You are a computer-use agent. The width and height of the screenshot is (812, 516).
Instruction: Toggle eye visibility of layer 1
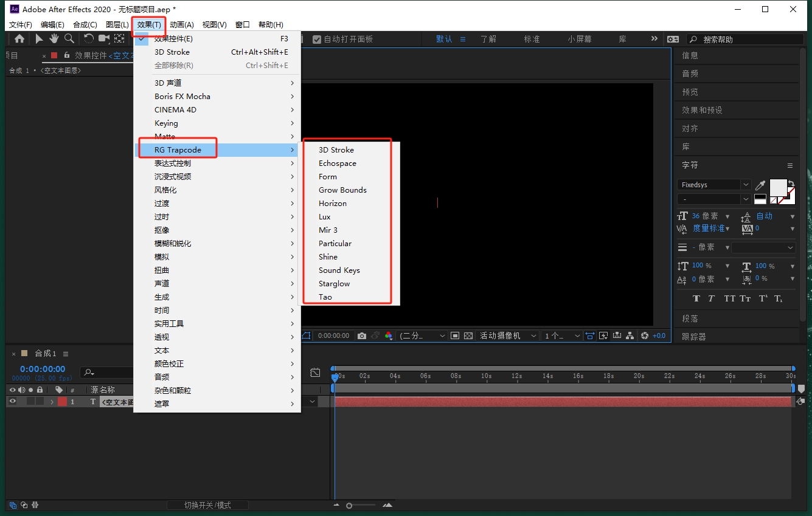[12, 401]
